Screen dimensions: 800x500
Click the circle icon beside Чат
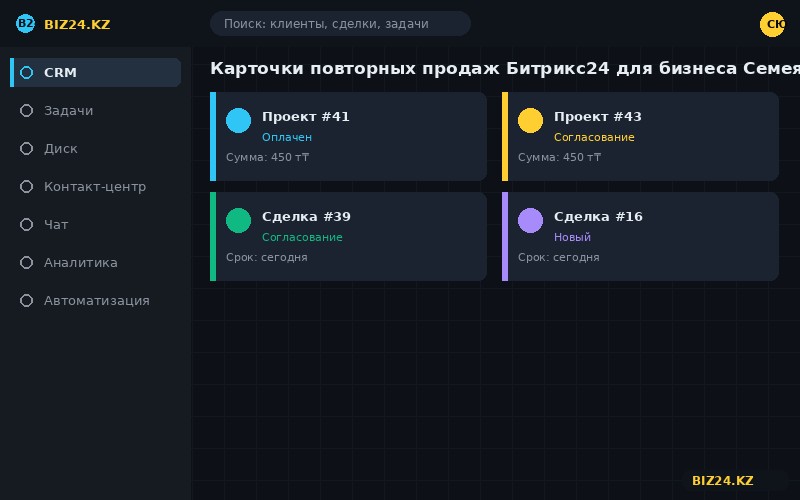(27, 224)
